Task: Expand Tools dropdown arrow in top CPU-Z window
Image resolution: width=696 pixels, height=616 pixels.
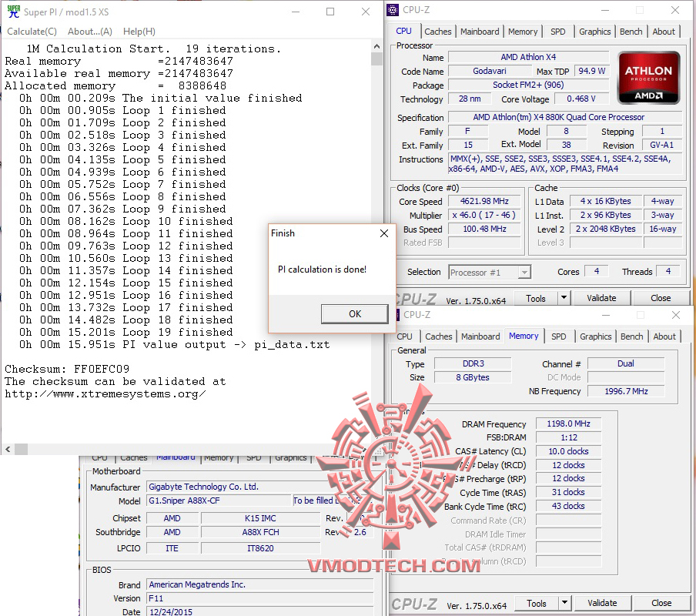Action: point(564,298)
